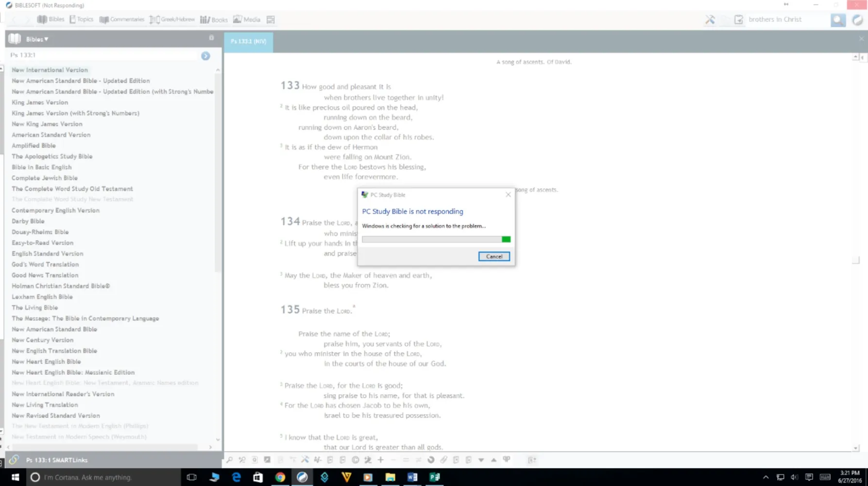The image size is (868, 486).
Task: Select Contemporary English Version
Action: tap(55, 210)
